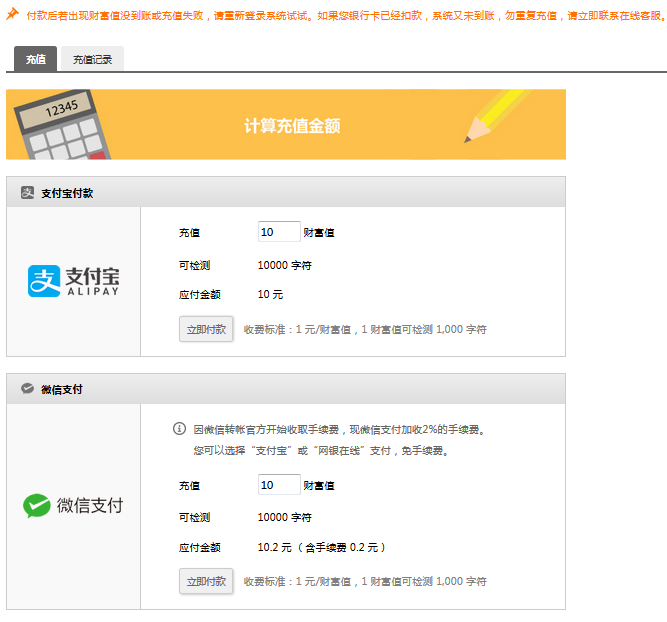Click the WeChat 2% fee notice text
Viewport: 667px width, 622px height.
tap(339, 429)
